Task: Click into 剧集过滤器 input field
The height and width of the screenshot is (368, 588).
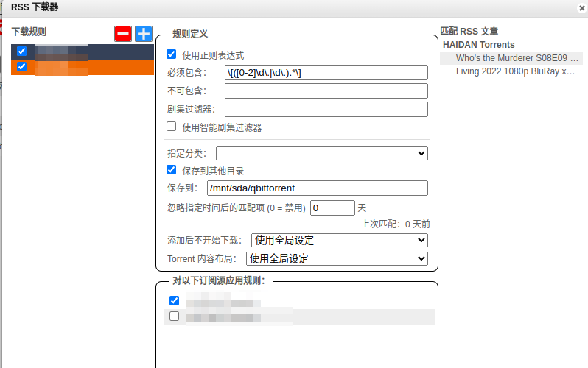Action: coord(326,109)
